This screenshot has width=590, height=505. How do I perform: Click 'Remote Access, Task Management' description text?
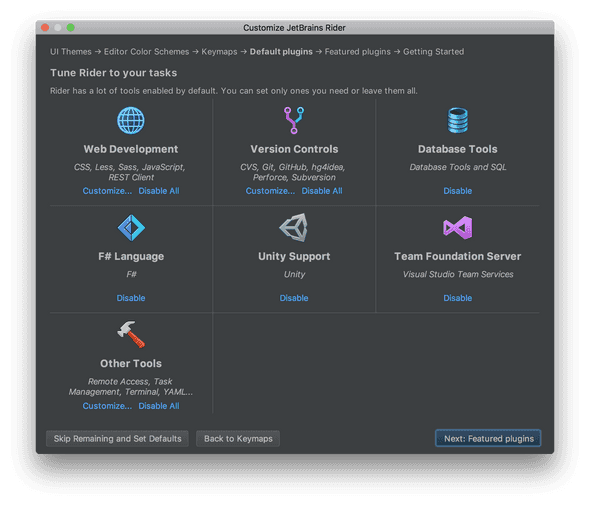(131, 387)
